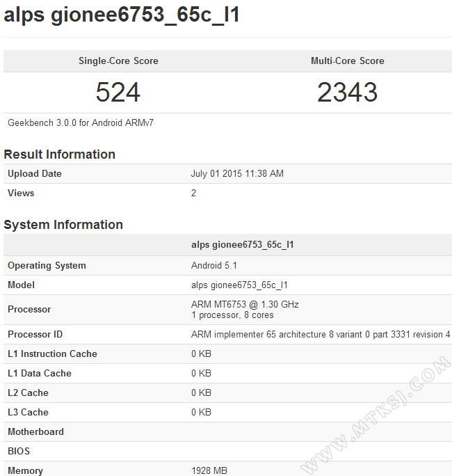Select the Operating System label

(47, 266)
